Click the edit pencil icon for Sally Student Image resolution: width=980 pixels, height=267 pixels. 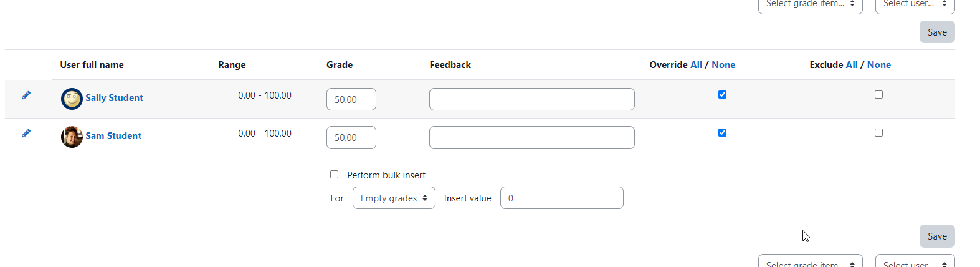click(x=26, y=95)
